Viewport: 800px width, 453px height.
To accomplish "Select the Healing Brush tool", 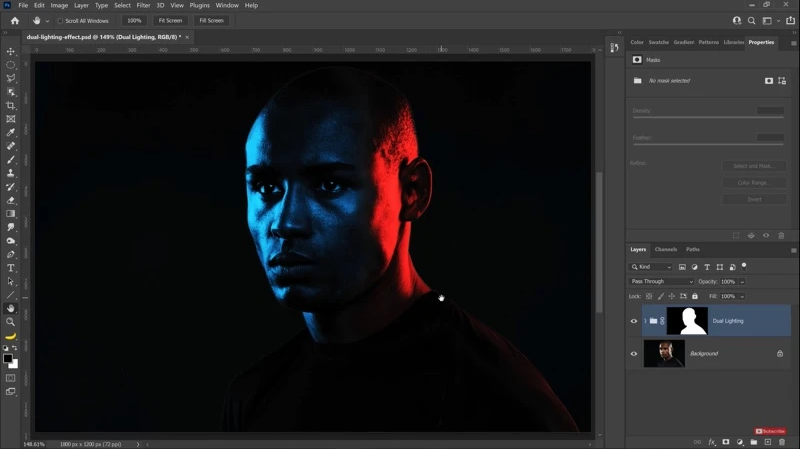I will pyautogui.click(x=11, y=146).
